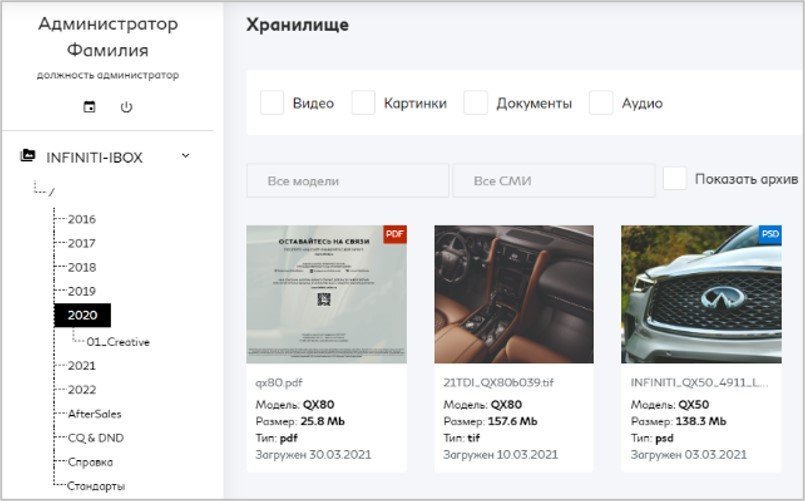This screenshot has width=805, height=501.
Task: Click the power logout icon
Action: point(126,107)
